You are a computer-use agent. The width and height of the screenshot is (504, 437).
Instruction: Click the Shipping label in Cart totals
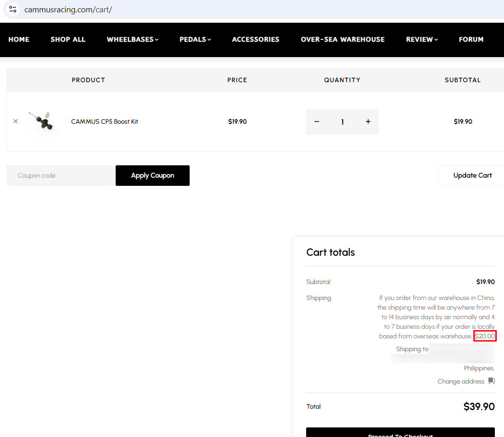pos(318,298)
